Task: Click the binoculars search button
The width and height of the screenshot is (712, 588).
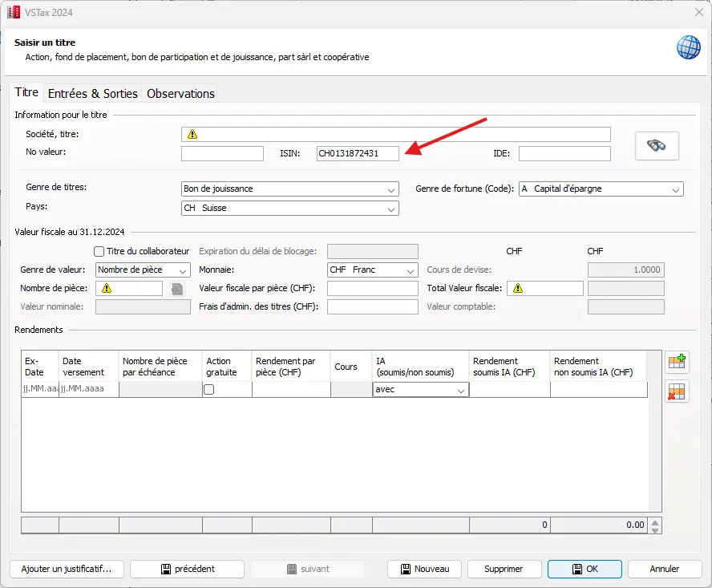Action: (657, 146)
